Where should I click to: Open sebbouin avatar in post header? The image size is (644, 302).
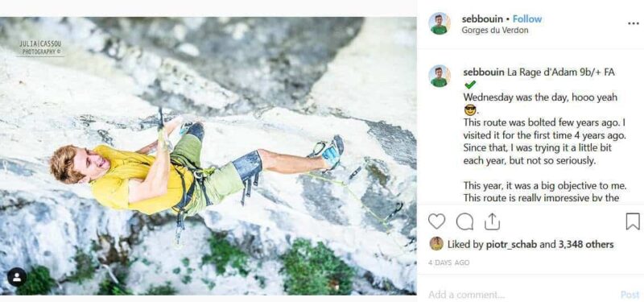click(x=439, y=23)
